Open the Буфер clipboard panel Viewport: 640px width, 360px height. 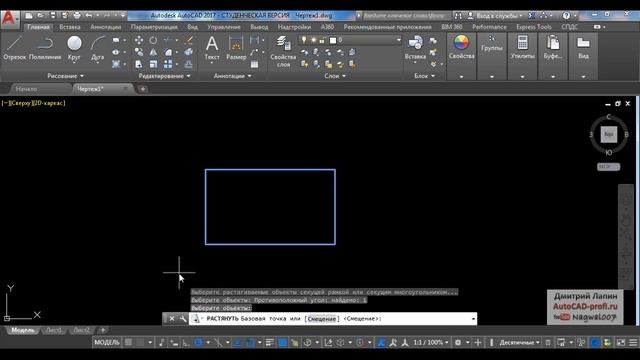[x=553, y=47]
